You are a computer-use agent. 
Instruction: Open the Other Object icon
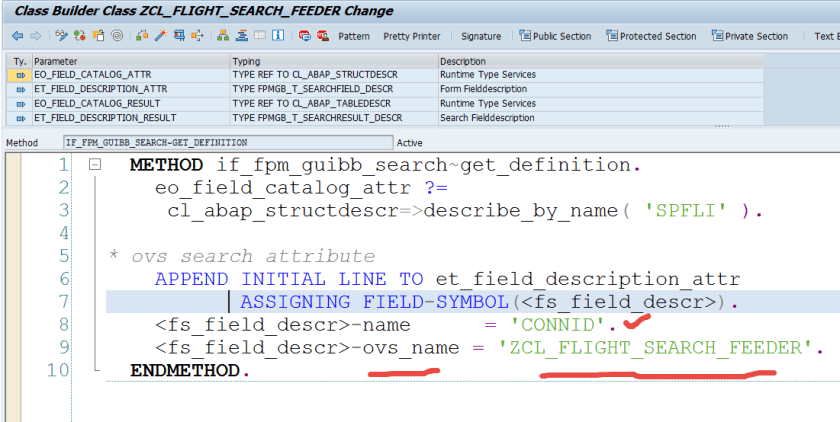point(99,36)
